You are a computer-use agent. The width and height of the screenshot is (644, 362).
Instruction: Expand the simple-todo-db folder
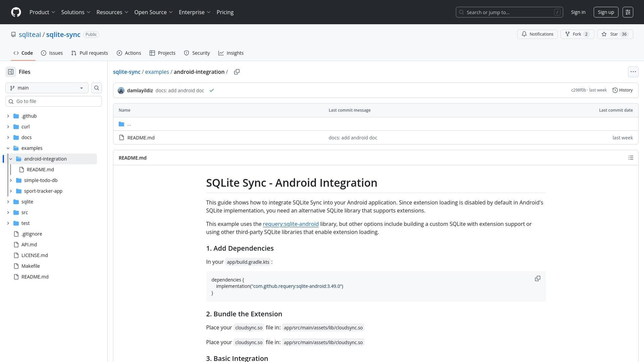pos(11,180)
